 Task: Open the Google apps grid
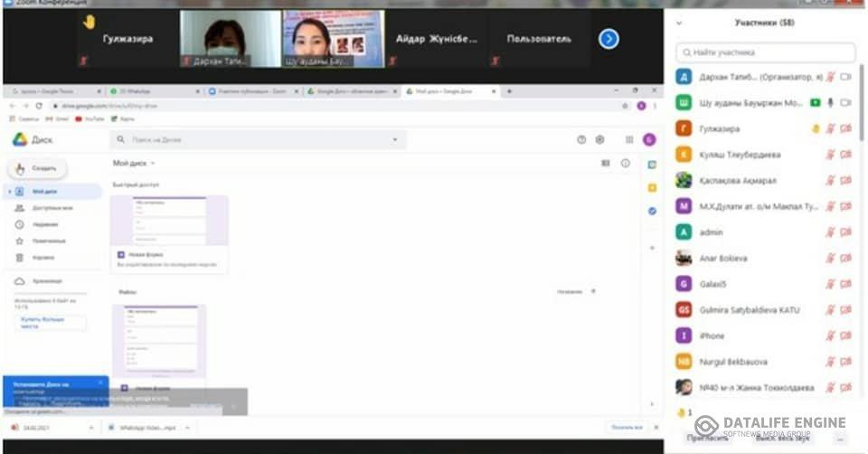629,139
